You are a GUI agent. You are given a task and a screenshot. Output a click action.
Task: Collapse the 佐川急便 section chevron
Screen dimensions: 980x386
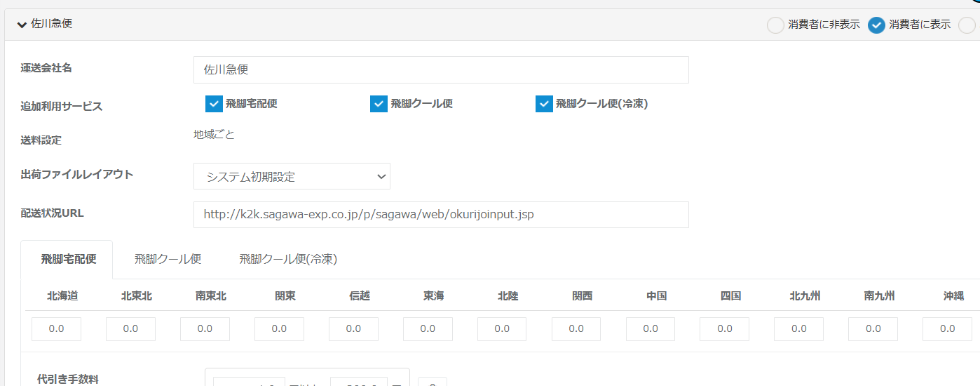coord(22,25)
